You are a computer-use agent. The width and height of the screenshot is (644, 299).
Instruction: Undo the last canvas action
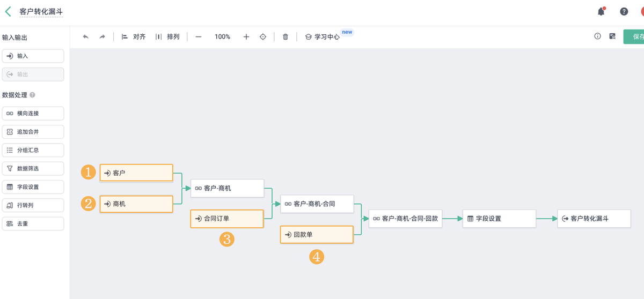point(86,37)
